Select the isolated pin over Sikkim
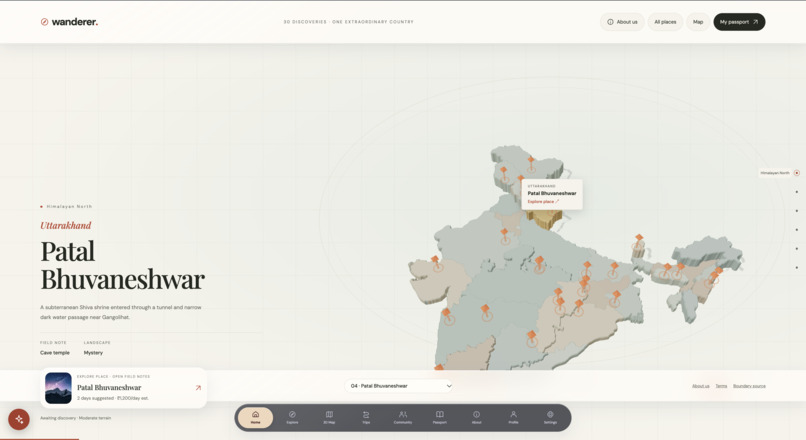The width and height of the screenshot is (806, 440). coord(639,242)
